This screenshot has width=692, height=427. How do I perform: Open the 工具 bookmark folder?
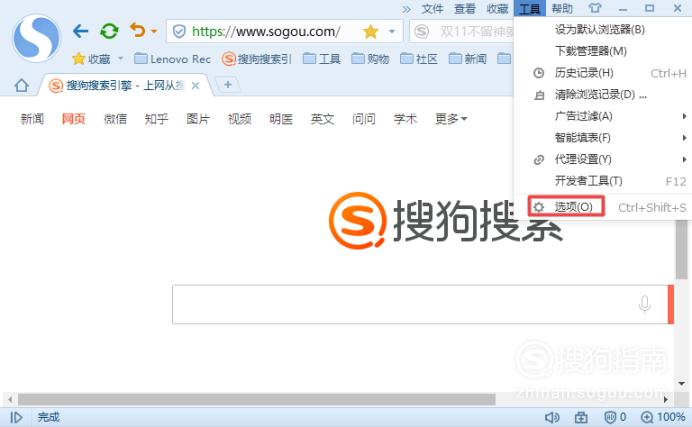tap(322, 59)
